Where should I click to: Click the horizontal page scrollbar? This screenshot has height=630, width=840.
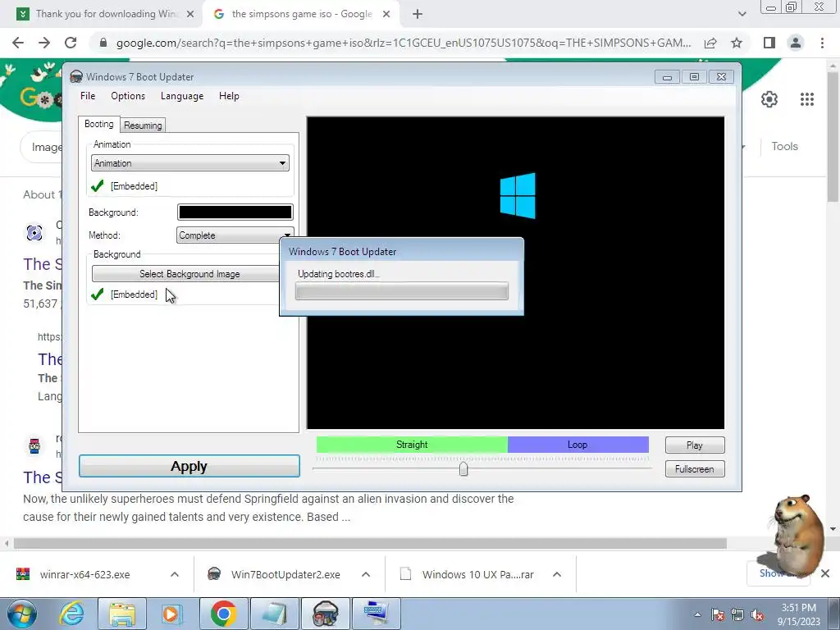(x=370, y=544)
